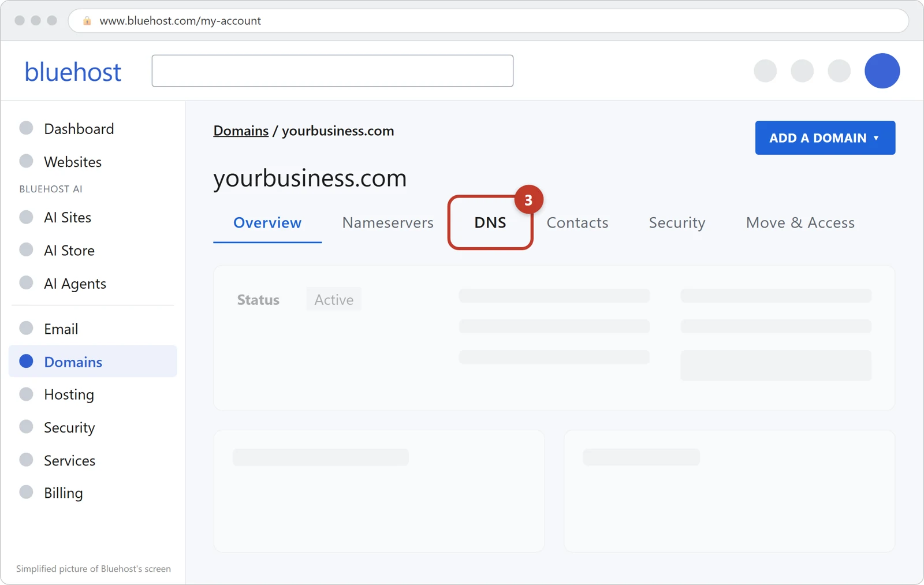The width and height of the screenshot is (924, 585).
Task: Click the Websites sidebar icon dot
Action: click(x=26, y=161)
